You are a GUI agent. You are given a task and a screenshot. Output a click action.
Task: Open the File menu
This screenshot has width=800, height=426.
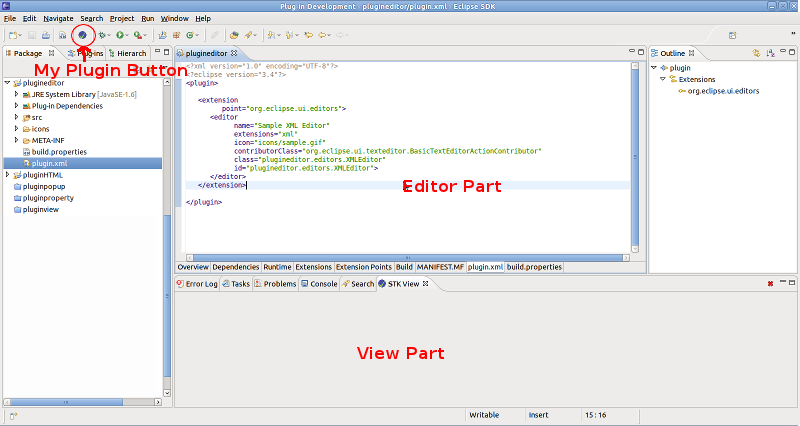pos(10,18)
